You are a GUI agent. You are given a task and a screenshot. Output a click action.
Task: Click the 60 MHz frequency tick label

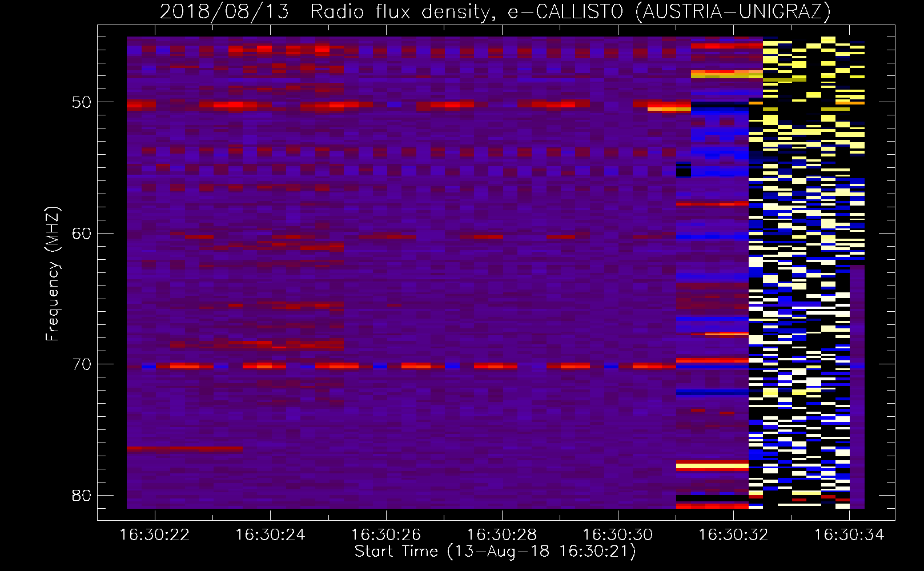coord(82,234)
